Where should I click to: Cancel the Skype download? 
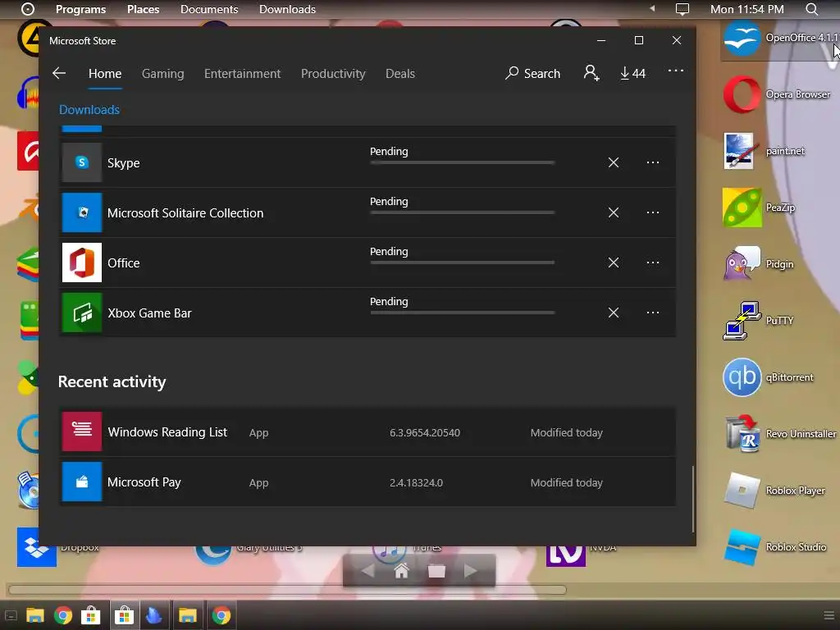point(614,162)
